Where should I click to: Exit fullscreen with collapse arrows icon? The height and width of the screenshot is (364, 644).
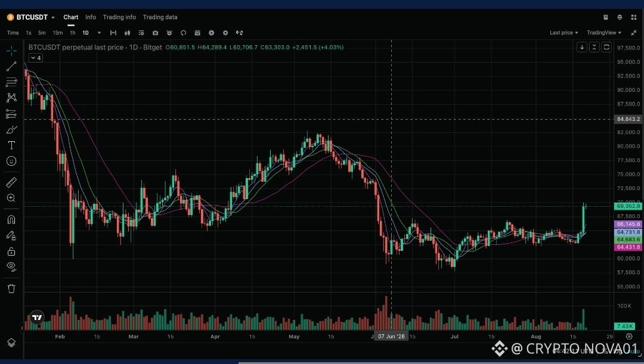click(x=634, y=33)
